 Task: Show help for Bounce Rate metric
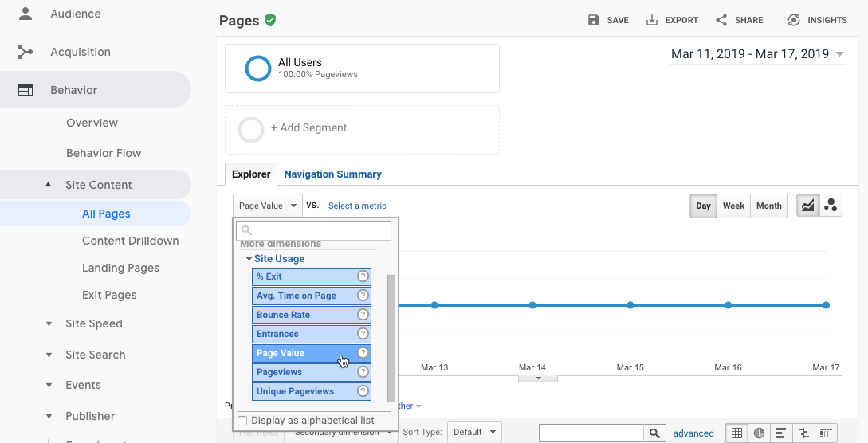363,315
